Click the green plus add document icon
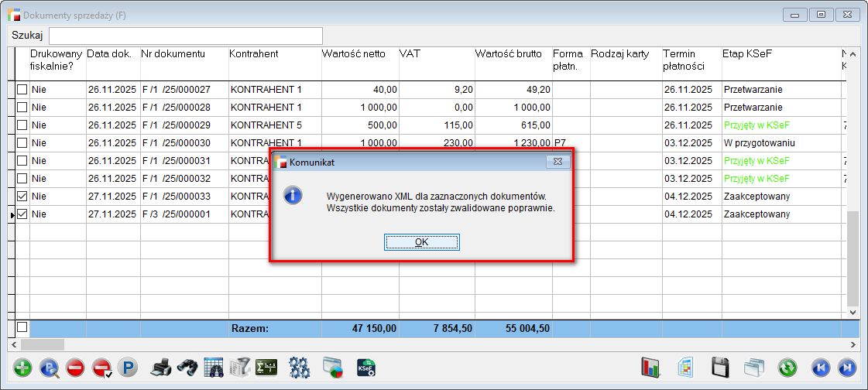 coord(22,368)
